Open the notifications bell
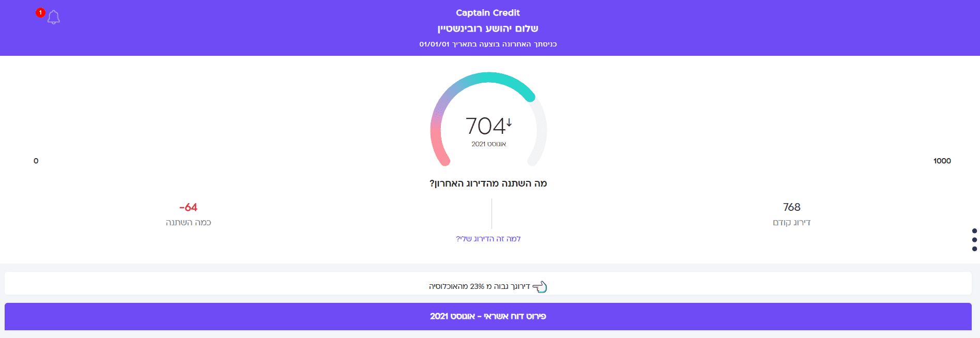Screen dimensions: 980x338 [54, 18]
